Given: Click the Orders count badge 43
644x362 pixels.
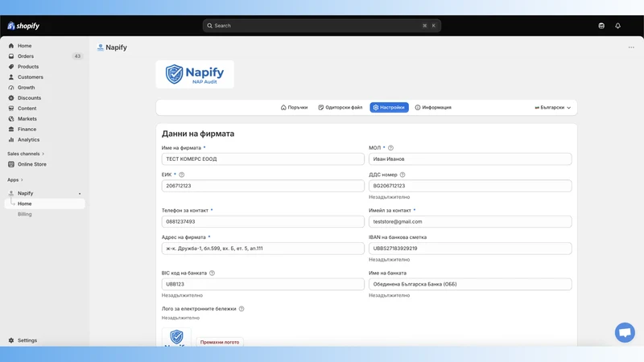Looking at the screenshot, I should [77, 56].
